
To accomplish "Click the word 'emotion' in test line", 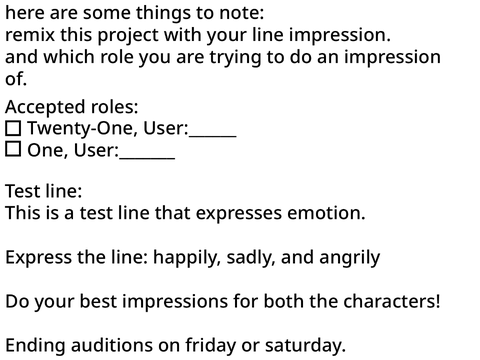I will (326, 213).
